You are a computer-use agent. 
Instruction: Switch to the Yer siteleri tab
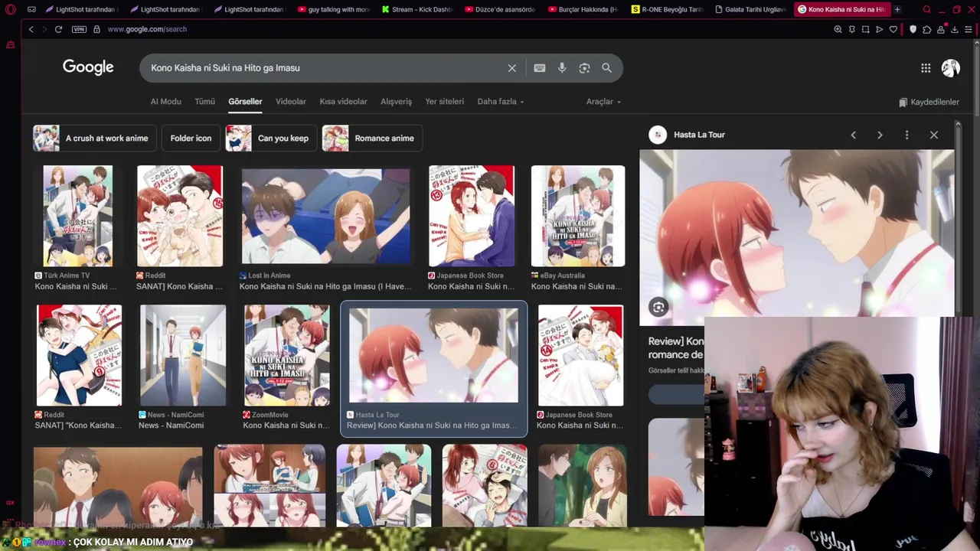click(445, 101)
